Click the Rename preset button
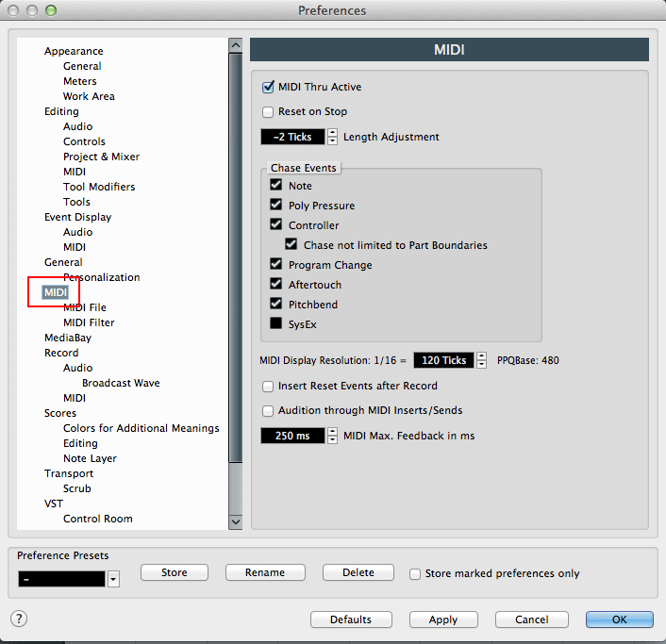 265,572
